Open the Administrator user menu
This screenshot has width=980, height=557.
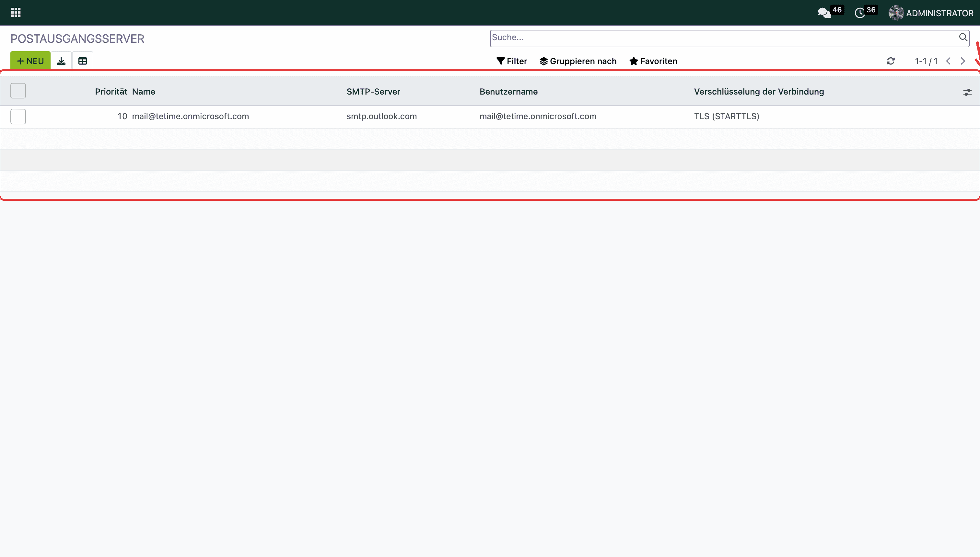[931, 13]
